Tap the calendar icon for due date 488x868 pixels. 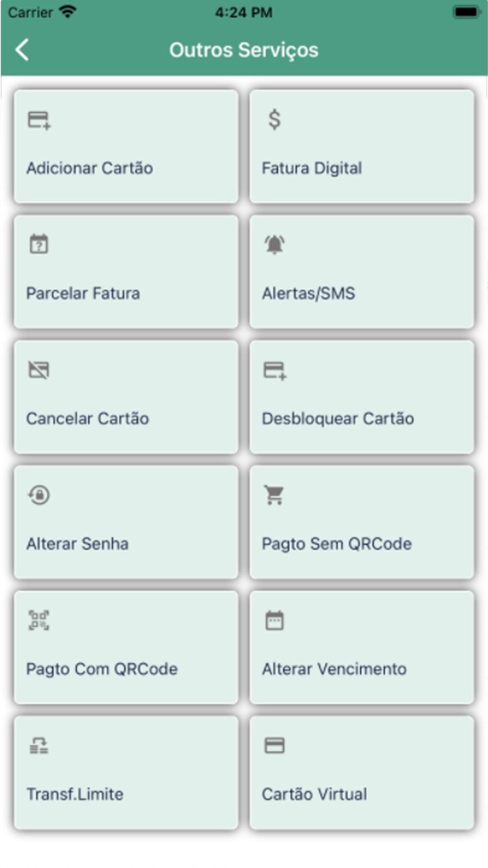tap(274, 620)
